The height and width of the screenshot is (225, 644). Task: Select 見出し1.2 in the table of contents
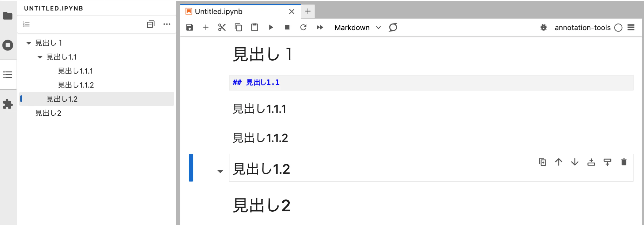coord(62,99)
